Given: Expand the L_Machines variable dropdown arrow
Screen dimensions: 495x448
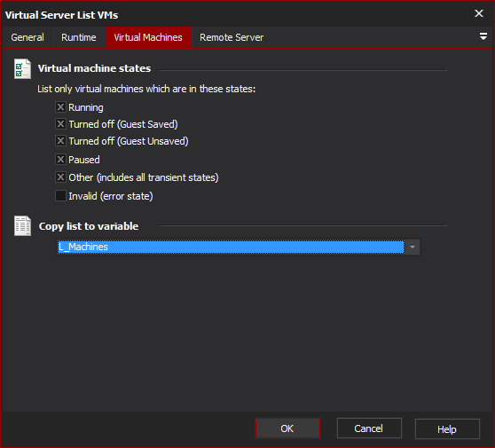Looking at the screenshot, I should coord(412,247).
